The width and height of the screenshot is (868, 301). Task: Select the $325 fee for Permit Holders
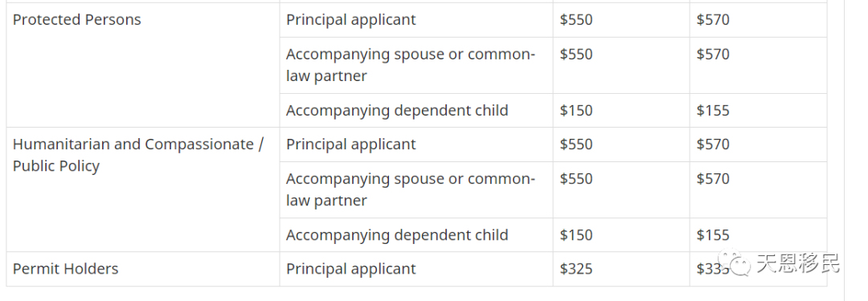(x=576, y=269)
